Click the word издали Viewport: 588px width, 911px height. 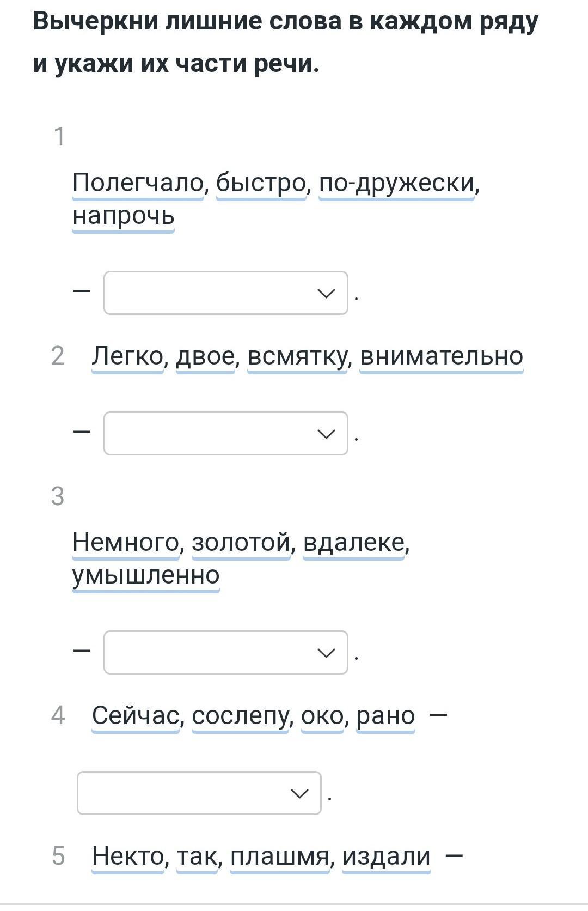pyautogui.click(x=387, y=856)
